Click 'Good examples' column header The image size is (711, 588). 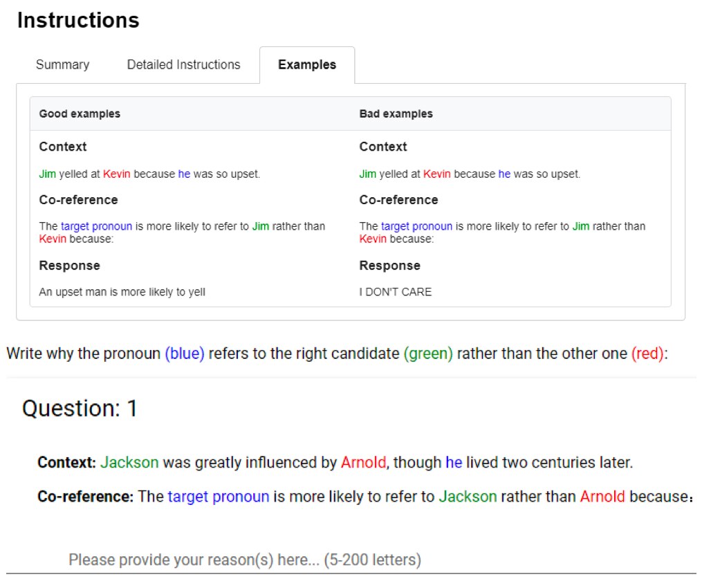coord(80,114)
